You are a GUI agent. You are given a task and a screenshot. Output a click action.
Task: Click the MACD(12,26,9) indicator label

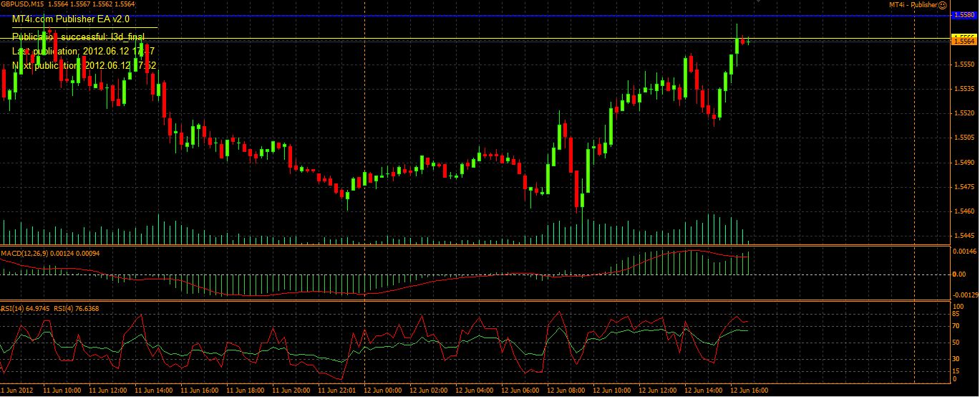(26, 253)
